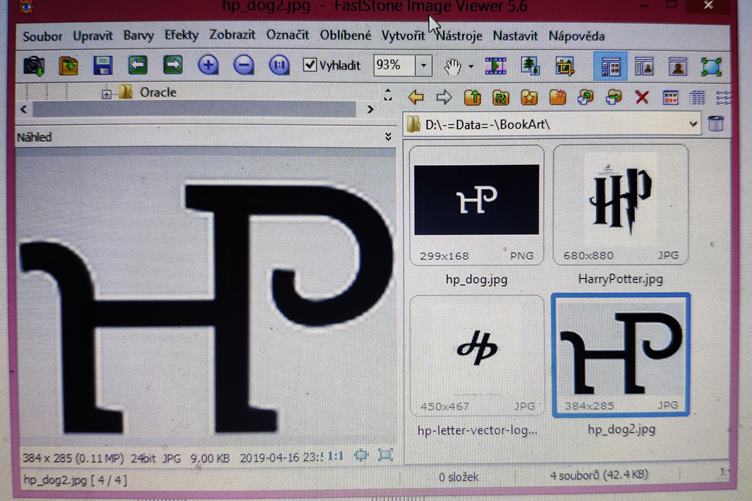Image resolution: width=752 pixels, height=501 pixels.
Task: Open the Efekty menu
Action: click(181, 35)
